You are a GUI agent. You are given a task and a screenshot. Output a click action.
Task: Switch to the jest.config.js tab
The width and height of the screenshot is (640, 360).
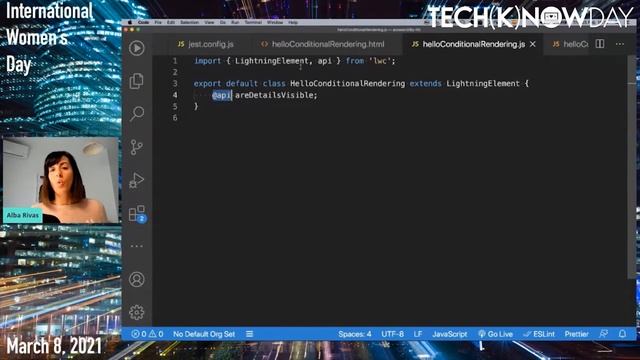click(205, 44)
